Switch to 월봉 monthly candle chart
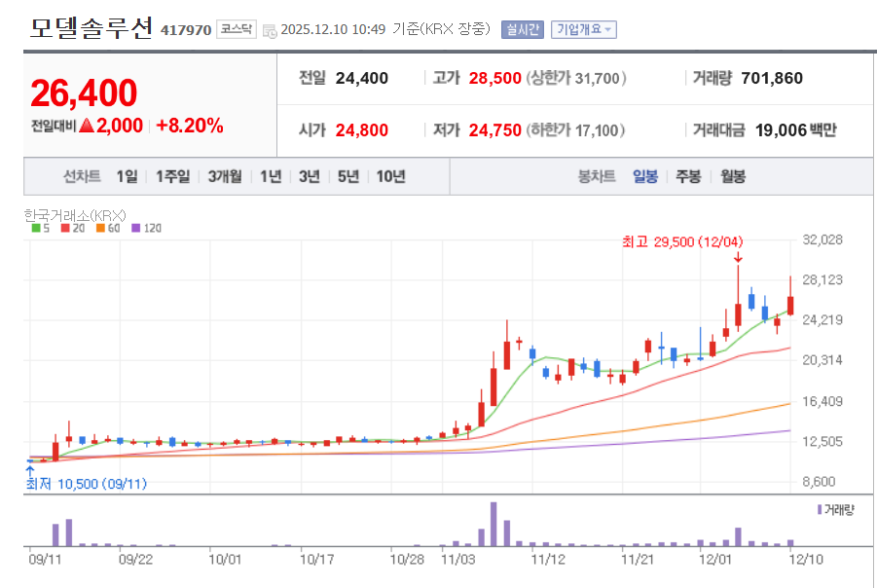This screenshot has height=588, width=877. point(732,176)
